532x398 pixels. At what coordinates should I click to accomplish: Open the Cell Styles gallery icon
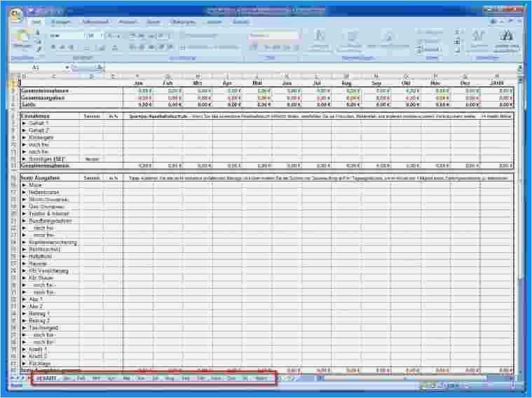tap(388, 41)
